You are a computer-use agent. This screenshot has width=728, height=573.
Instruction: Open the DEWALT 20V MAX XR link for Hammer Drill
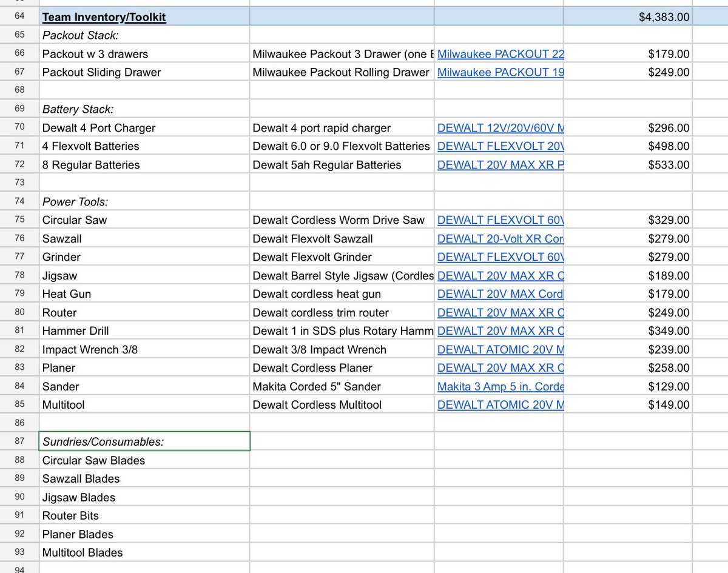click(500, 331)
